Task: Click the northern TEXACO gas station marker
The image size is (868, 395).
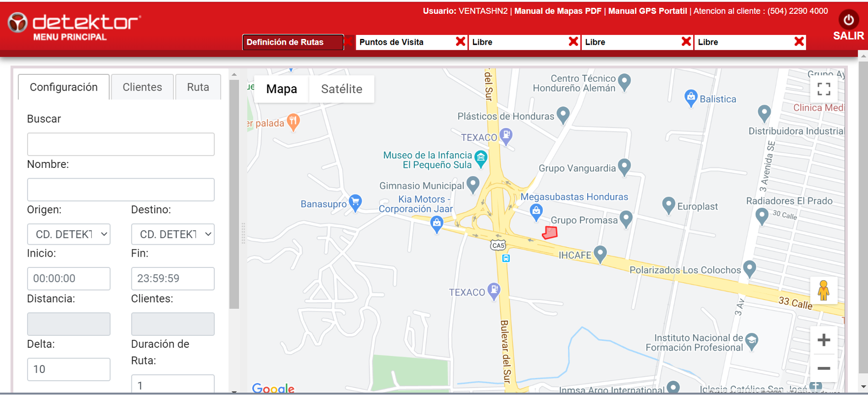Action: click(506, 136)
